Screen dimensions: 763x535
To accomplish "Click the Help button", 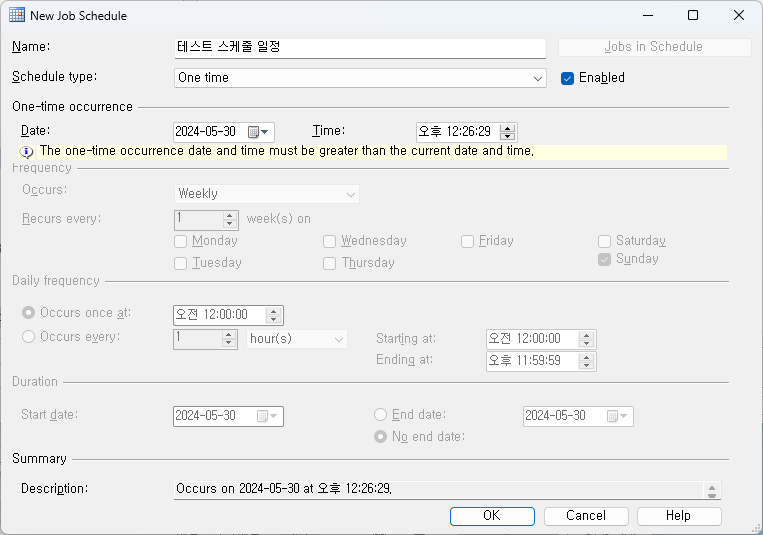I will [679, 516].
